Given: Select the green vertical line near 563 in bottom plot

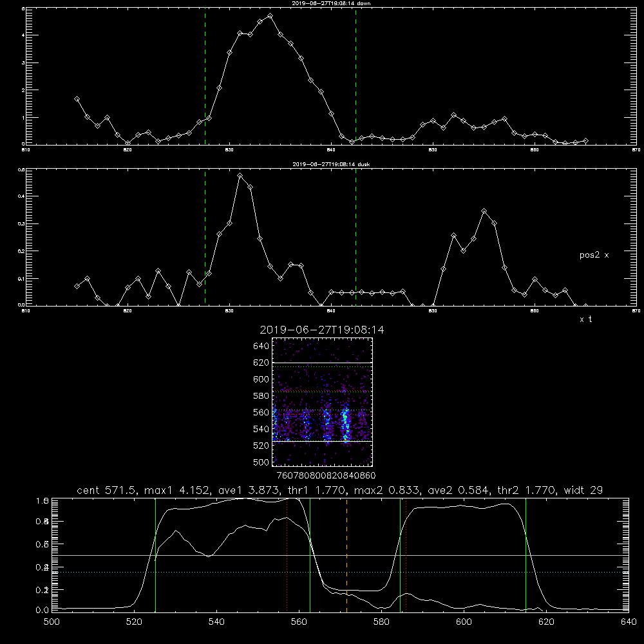Looking at the screenshot, I should click(310, 555).
